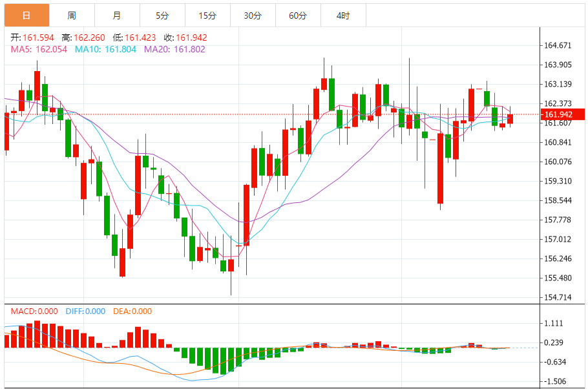This screenshot has height=389, width=588.
Task: Click the 164.671 price axis label
Action: pyautogui.click(x=558, y=45)
